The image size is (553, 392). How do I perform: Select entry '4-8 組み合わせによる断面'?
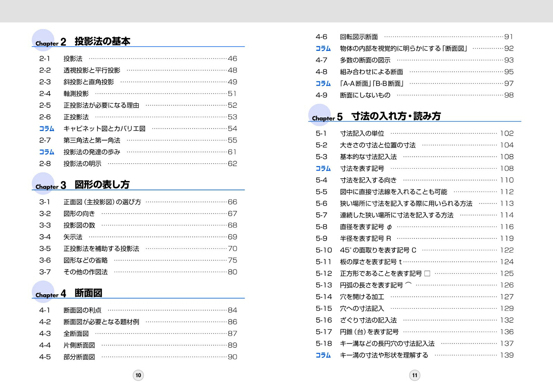[415, 72]
